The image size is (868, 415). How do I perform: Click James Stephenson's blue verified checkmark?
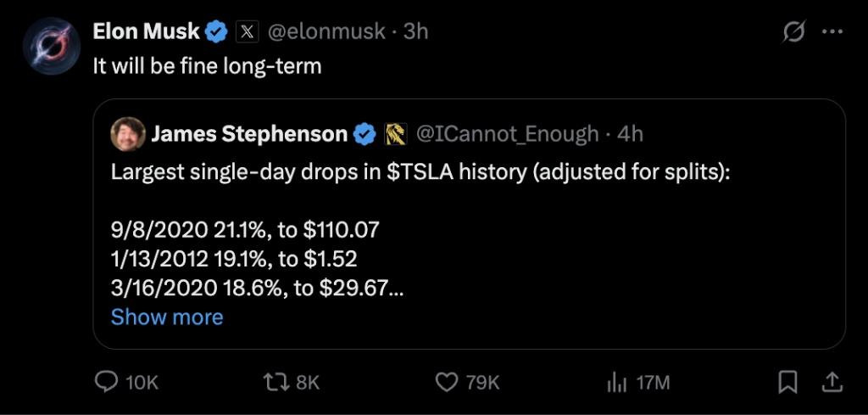pos(365,133)
